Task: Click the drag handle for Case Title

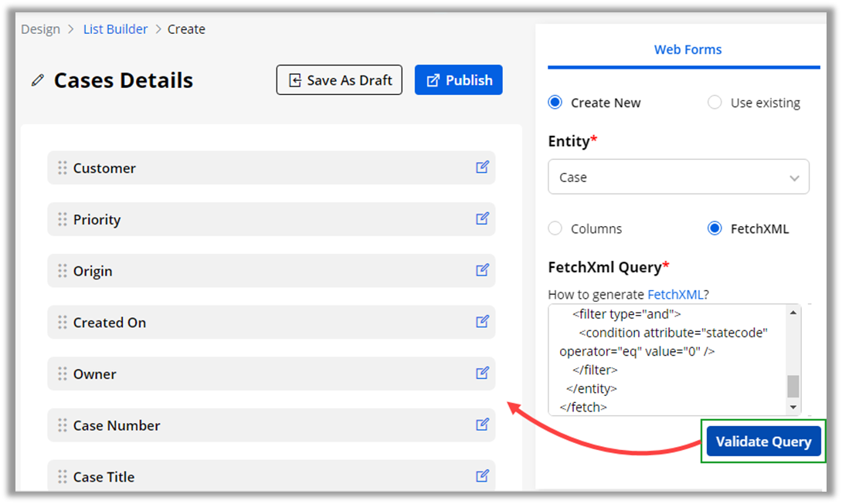Action: 63,477
